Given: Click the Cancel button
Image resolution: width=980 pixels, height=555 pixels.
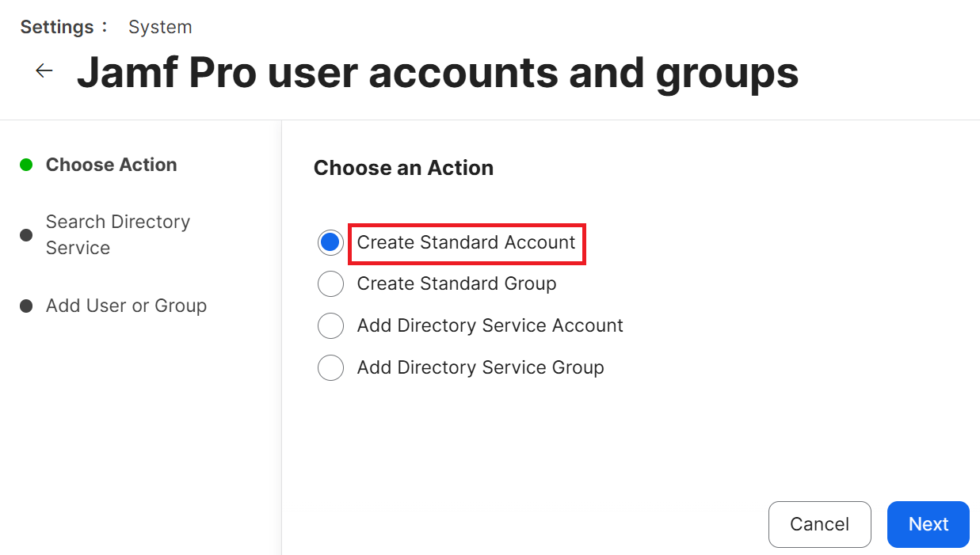Looking at the screenshot, I should pyautogui.click(x=820, y=524).
